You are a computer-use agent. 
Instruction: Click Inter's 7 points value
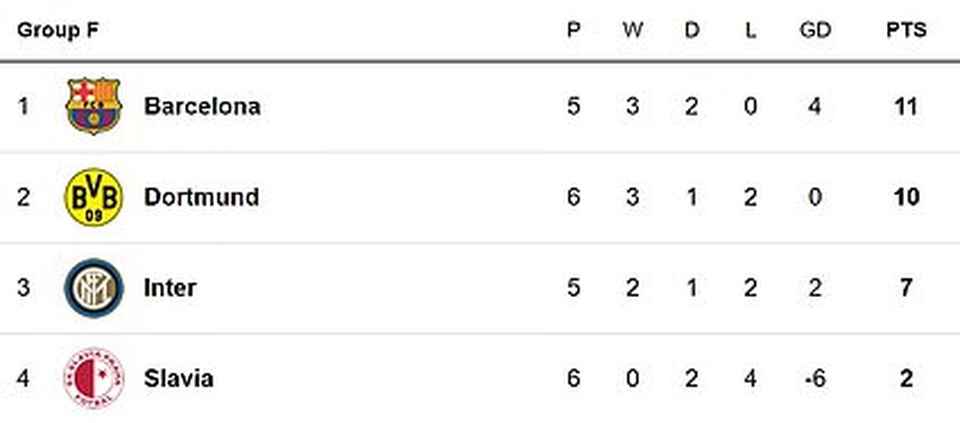[906, 288]
